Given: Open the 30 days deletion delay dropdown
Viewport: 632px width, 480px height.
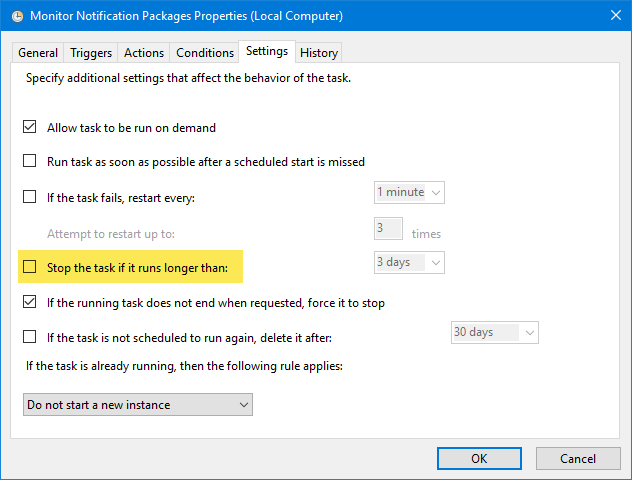Looking at the screenshot, I should click(494, 332).
